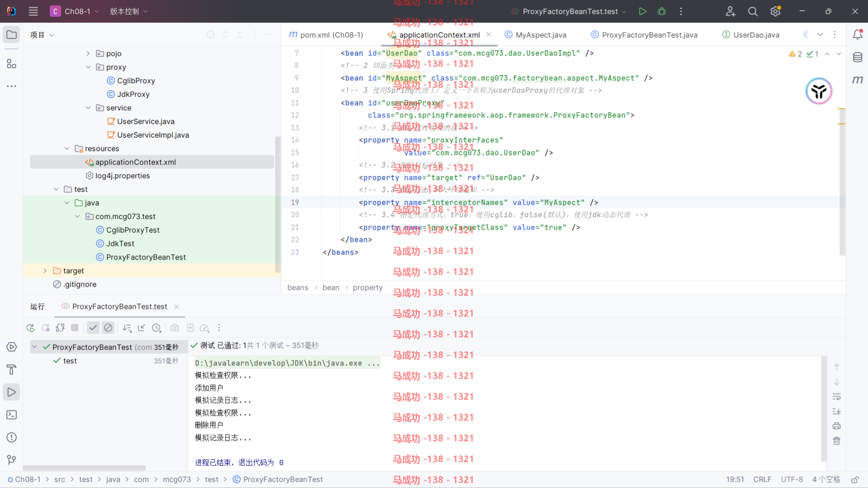Toggle read-only lock in status bar
This screenshot has width=868, height=488.
[x=855, y=479]
